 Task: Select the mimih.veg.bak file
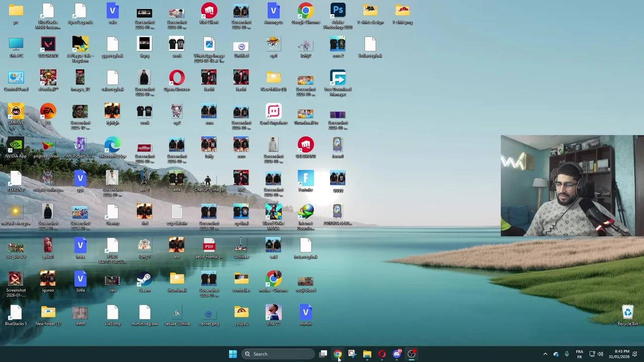144,316
